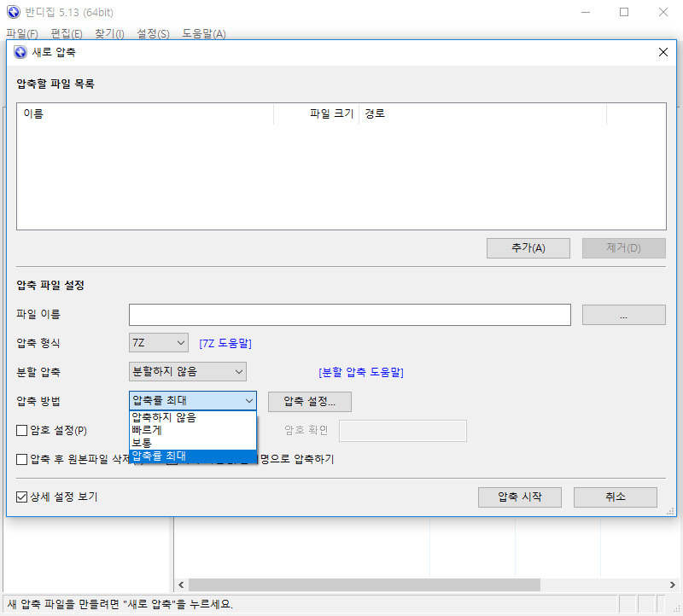Close the Bandizip main window

(x=663, y=12)
